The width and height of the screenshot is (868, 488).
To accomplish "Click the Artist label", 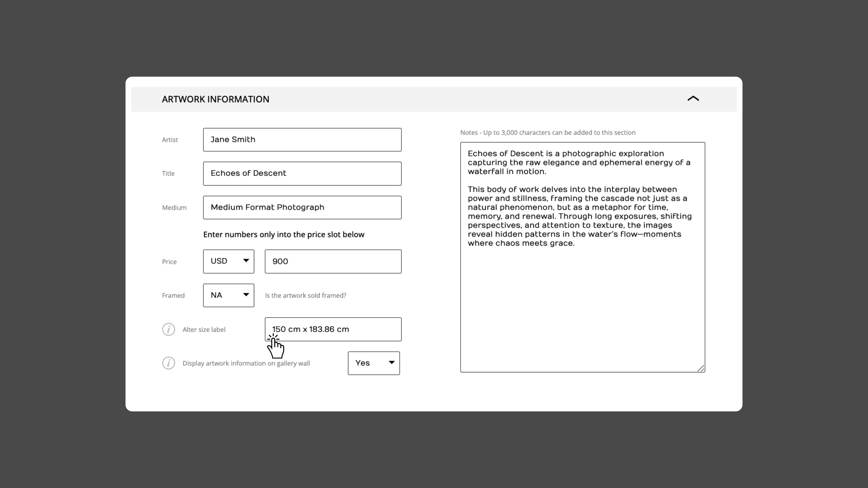I will 169,140.
